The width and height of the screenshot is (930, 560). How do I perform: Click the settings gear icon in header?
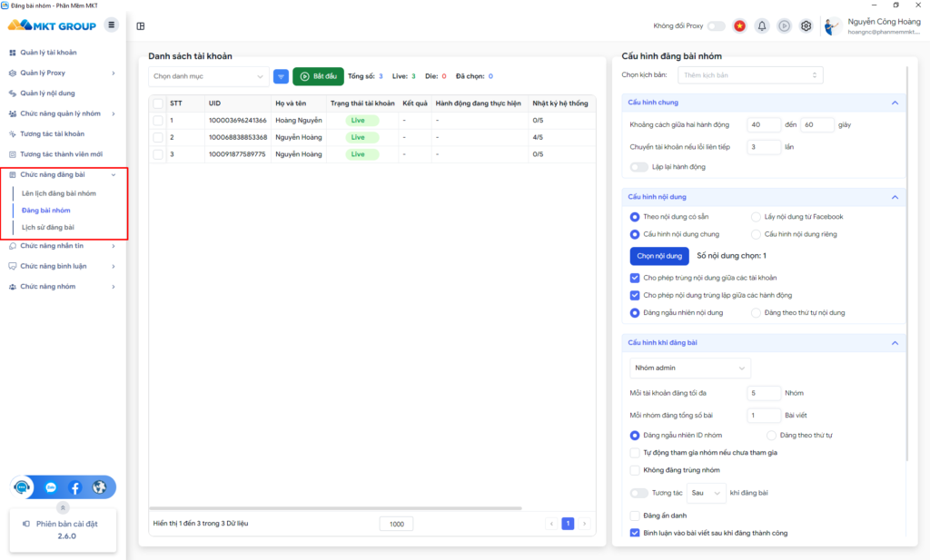click(x=806, y=26)
